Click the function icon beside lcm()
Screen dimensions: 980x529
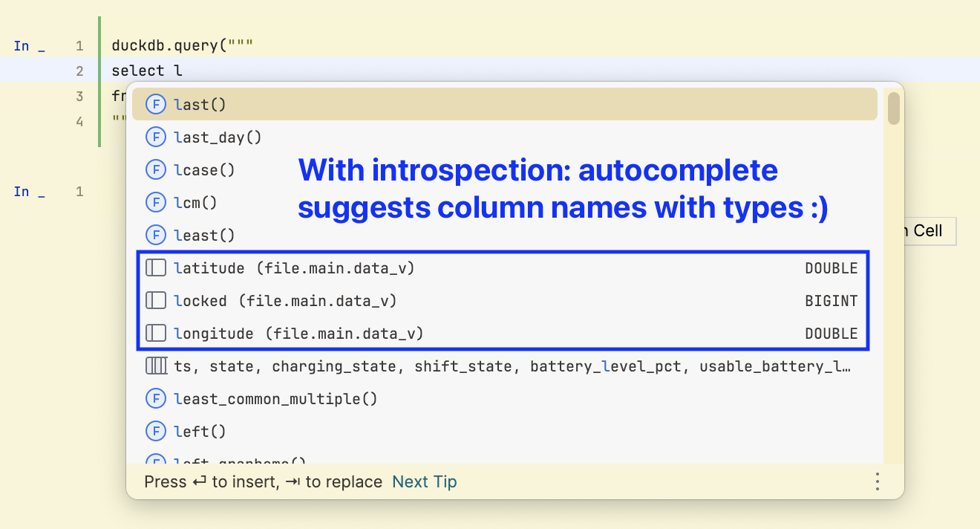(x=155, y=203)
